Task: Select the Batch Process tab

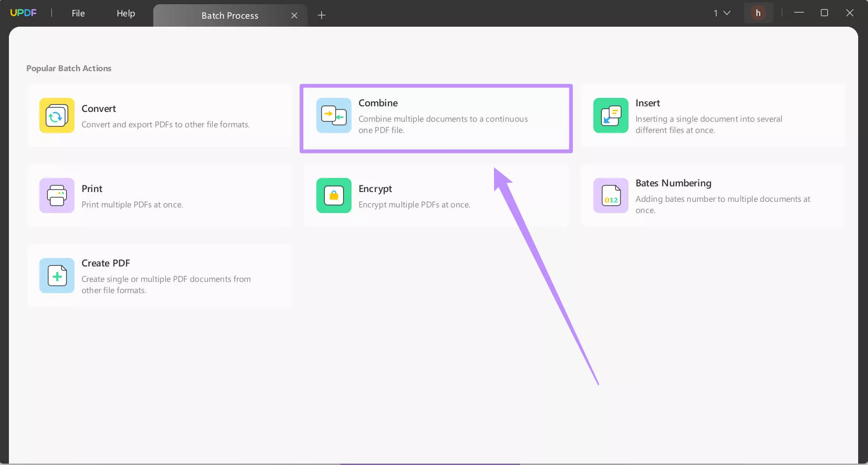Action: coord(230,15)
